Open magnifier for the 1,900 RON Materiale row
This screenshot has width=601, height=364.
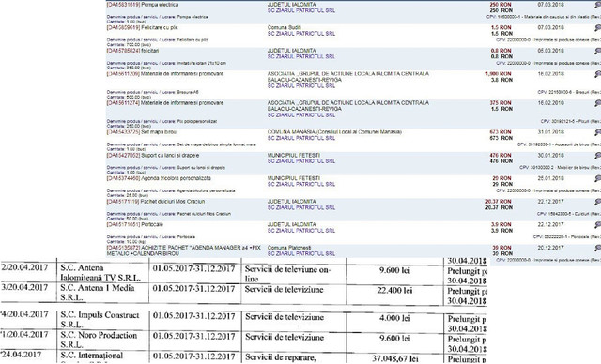tap(598, 74)
